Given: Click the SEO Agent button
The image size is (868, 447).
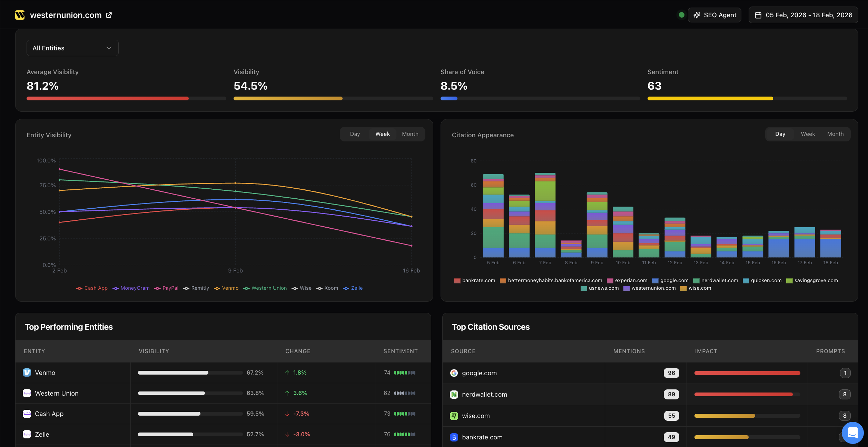Looking at the screenshot, I should pos(714,15).
